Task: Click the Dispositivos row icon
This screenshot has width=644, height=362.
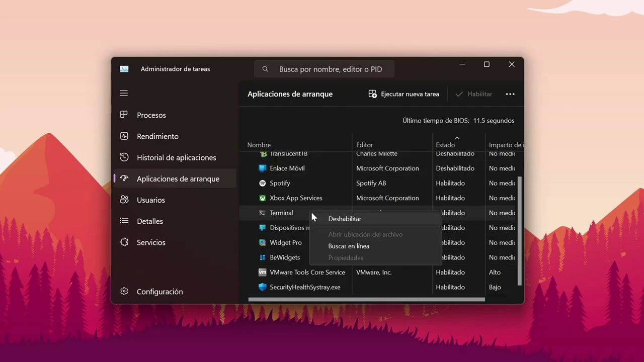Action: (262, 227)
